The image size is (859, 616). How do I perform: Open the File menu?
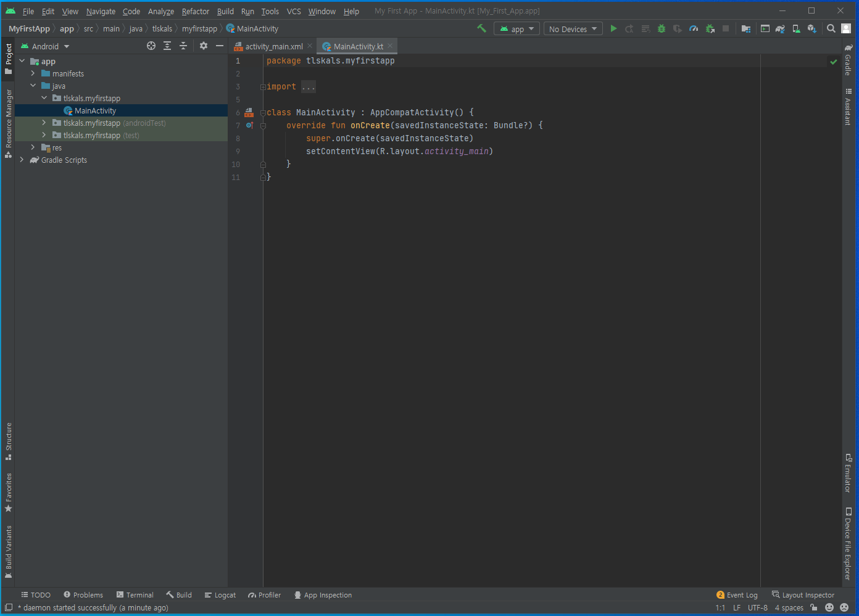click(28, 11)
